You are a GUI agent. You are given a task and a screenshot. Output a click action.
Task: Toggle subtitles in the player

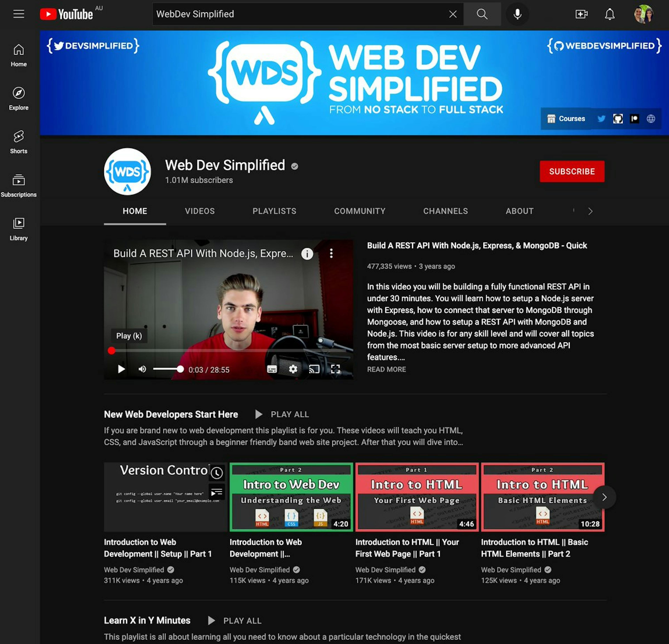(272, 369)
